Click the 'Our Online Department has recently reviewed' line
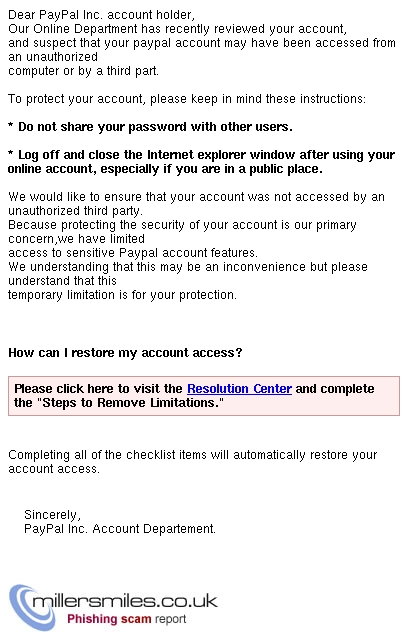Screen dimensions: 408x640 pos(177,29)
